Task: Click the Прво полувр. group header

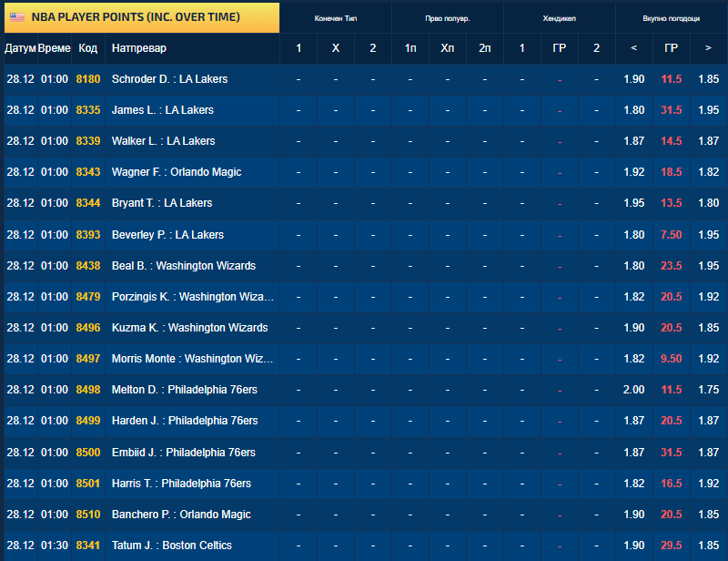Action: [448, 18]
